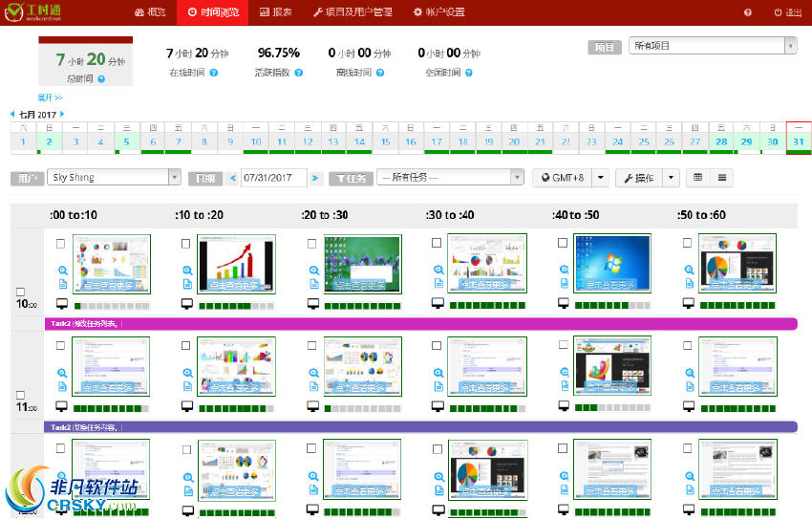
Task: Click the help icon beside 空闲时间
Action: point(469,73)
